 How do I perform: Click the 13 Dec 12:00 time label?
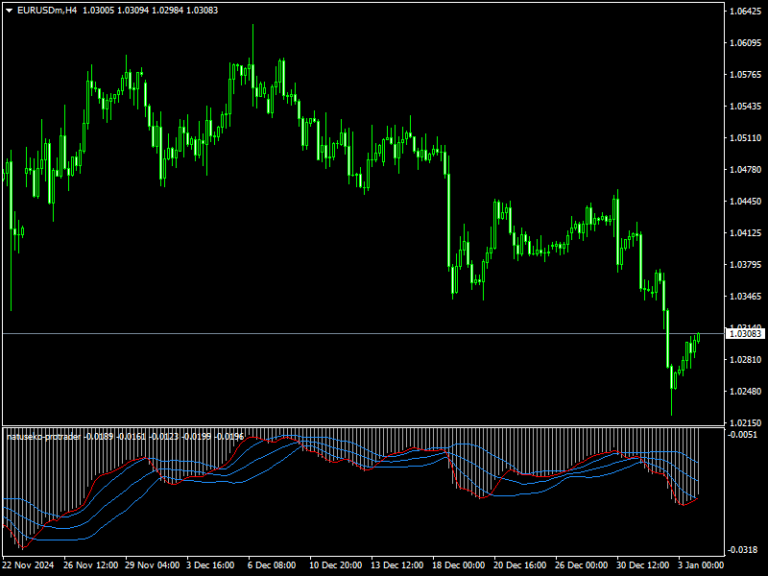(x=398, y=565)
